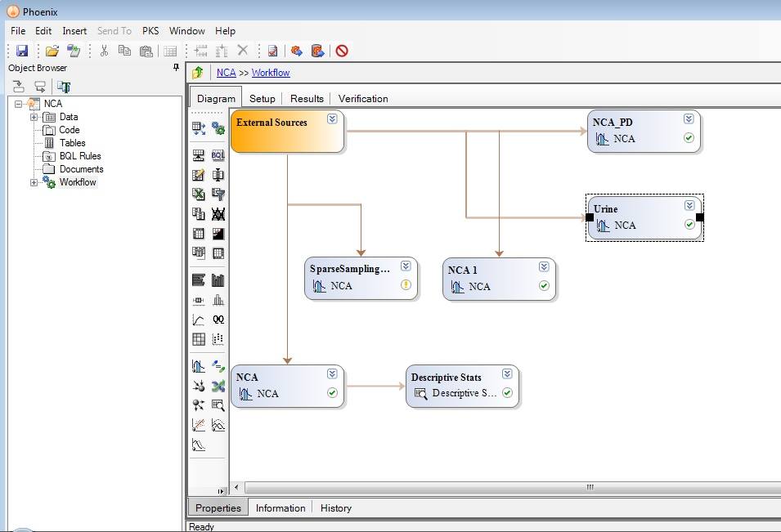Select the histogram tool in palette

[x=218, y=300]
